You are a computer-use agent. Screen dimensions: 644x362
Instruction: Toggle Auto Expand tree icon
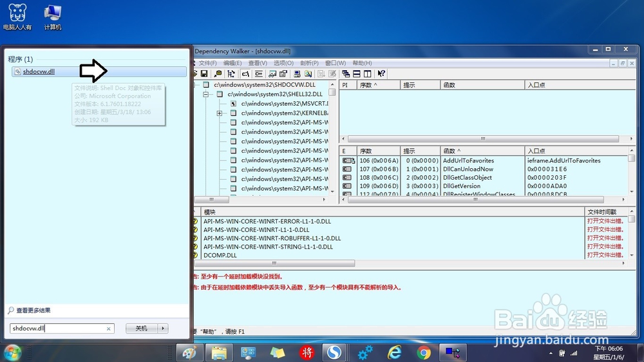coord(231,73)
